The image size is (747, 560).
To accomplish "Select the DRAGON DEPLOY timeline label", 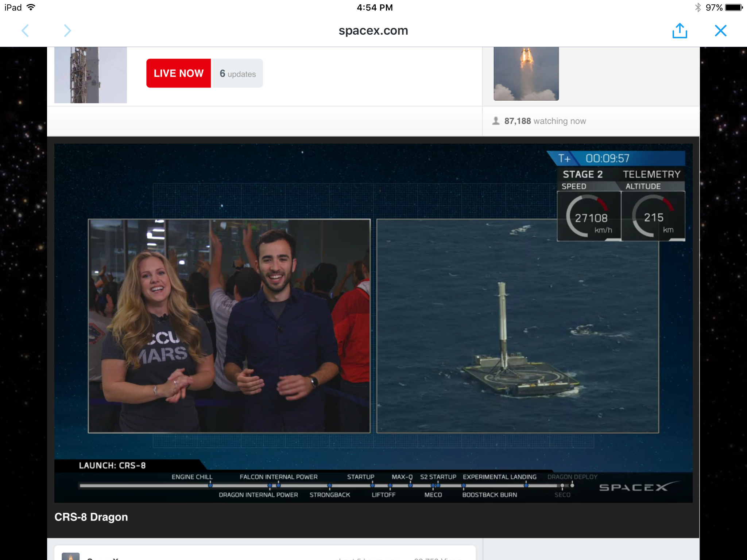I will (572, 477).
